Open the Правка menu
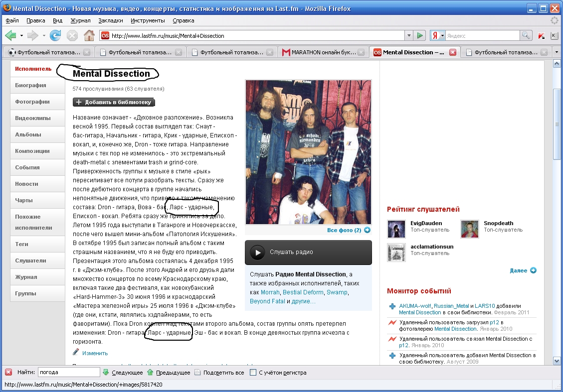This screenshot has height=392, width=563. pos(36,20)
